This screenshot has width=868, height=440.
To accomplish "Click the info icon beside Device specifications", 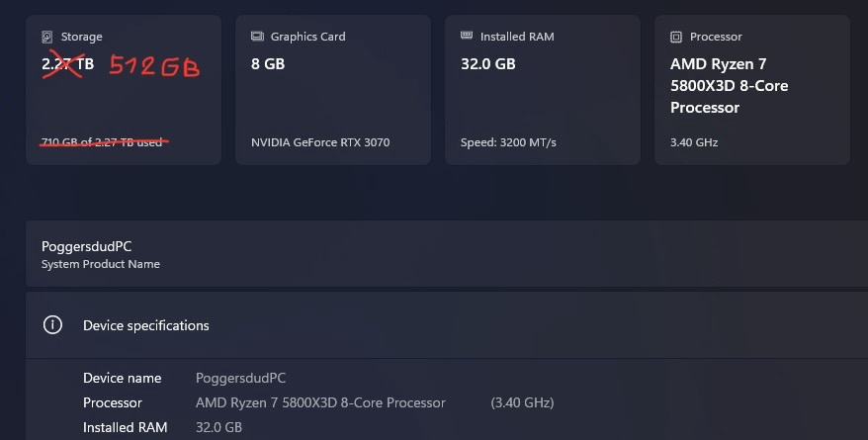I will tap(53, 325).
